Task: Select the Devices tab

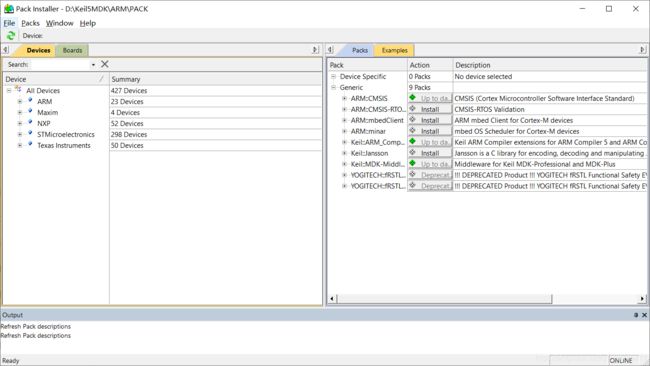Action: (x=38, y=50)
